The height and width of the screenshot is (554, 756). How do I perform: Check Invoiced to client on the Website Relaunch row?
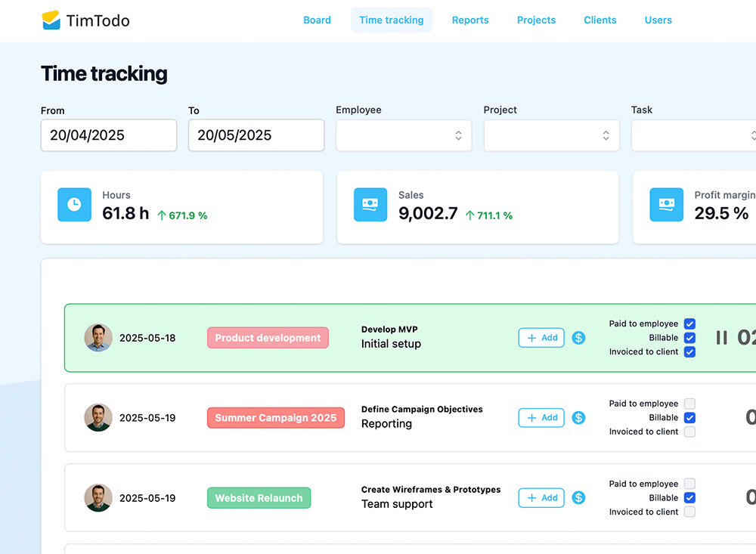pos(689,512)
